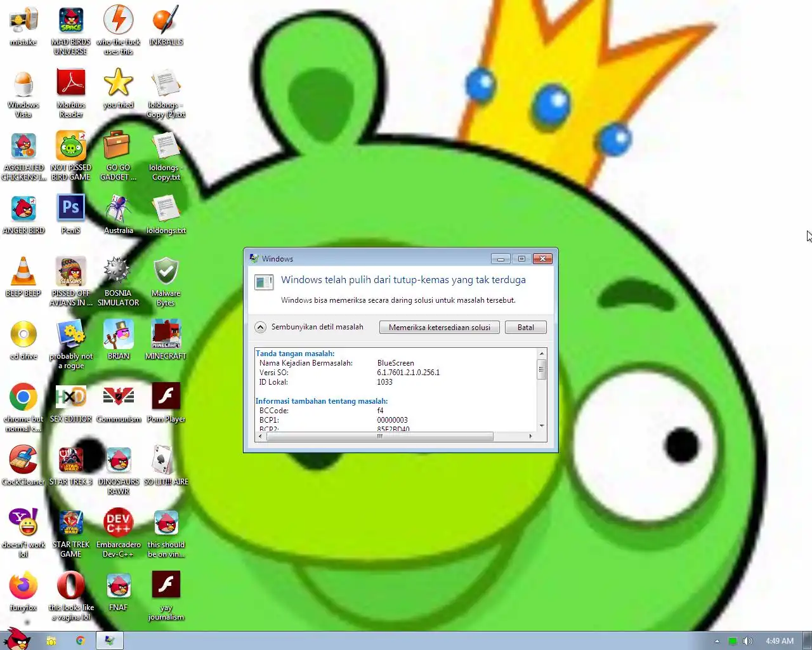This screenshot has height=650, width=812.
Task: Click the version value 6.1.7601.2.1.0.256.1
Action: click(409, 373)
